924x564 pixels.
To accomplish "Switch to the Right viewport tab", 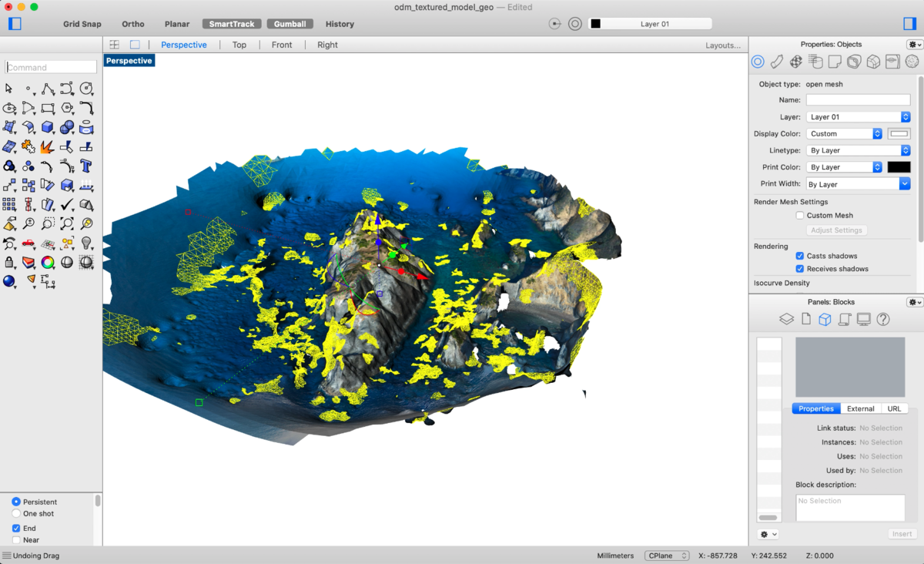I will [x=327, y=45].
